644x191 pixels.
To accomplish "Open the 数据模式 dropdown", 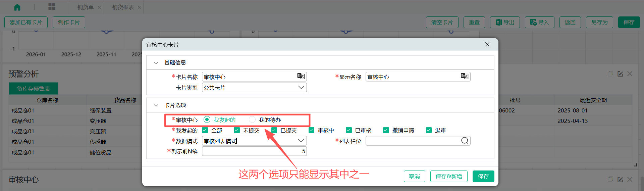I will [x=301, y=141].
